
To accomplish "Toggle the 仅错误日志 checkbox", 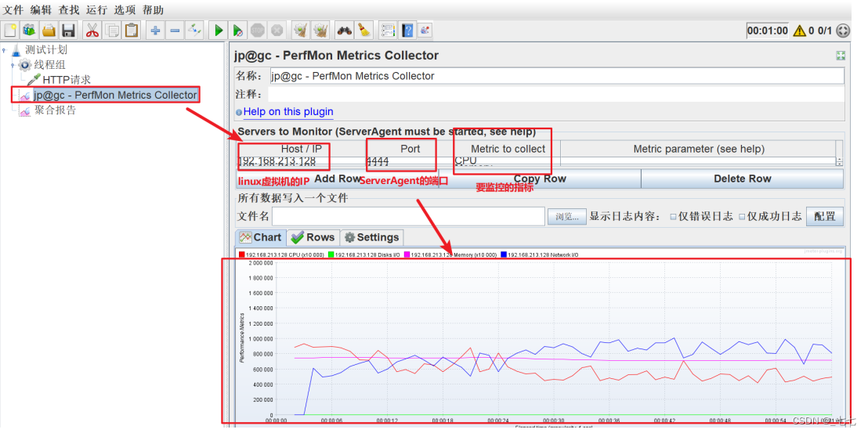I will pyautogui.click(x=673, y=217).
